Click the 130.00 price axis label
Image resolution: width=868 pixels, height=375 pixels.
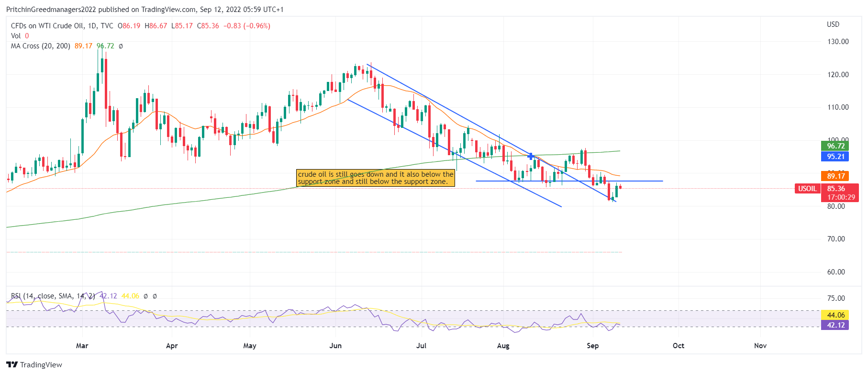click(x=838, y=42)
